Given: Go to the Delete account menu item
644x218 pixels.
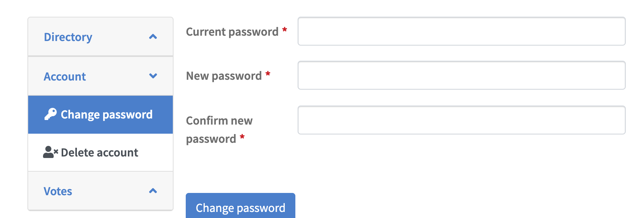Looking at the screenshot, I should coord(99,153).
